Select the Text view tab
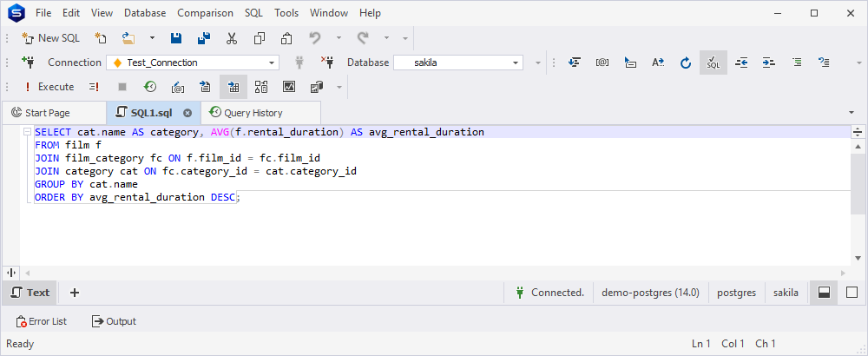868x356 pixels. (x=31, y=293)
